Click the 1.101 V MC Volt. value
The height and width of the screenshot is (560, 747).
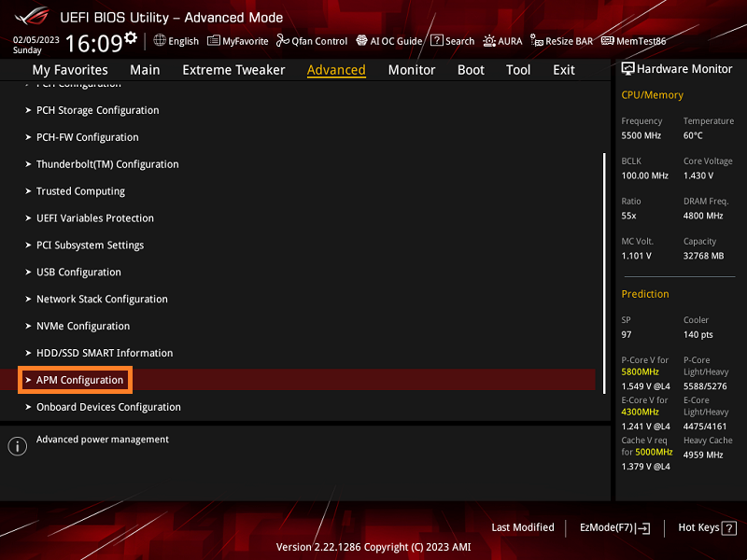[636, 256]
